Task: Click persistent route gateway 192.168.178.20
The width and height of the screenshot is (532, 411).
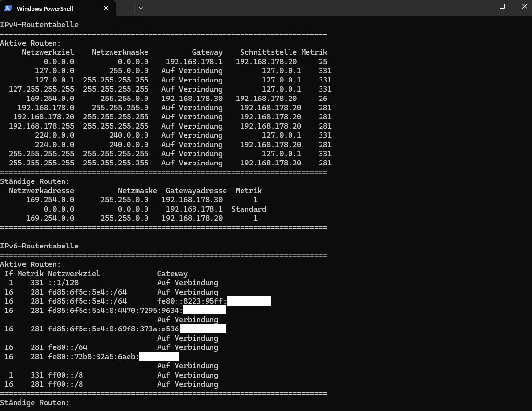Action: tap(192, 218)
